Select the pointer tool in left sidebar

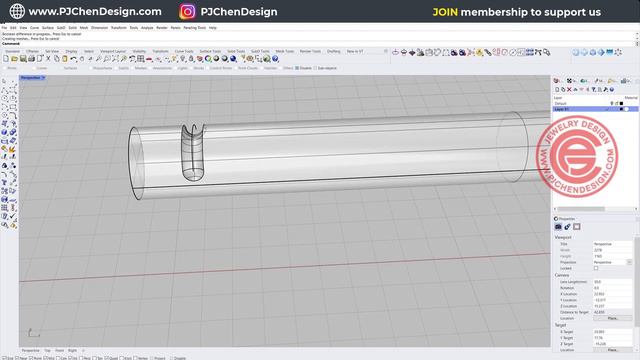(4, 81)
